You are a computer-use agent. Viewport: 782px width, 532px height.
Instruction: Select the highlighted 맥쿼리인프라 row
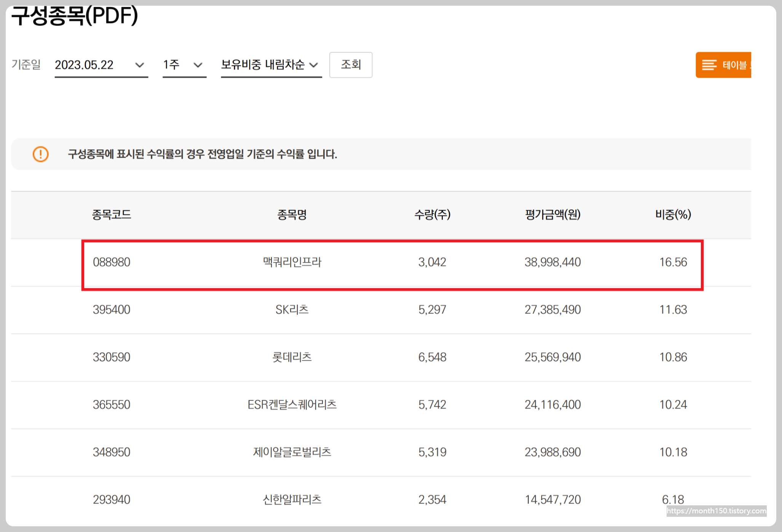click(392, 262)
